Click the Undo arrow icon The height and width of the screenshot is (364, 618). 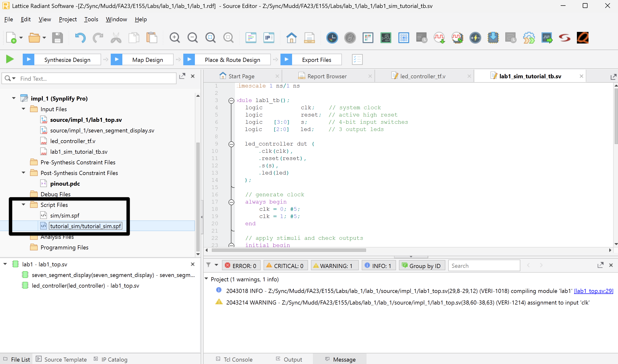[80, 38]
